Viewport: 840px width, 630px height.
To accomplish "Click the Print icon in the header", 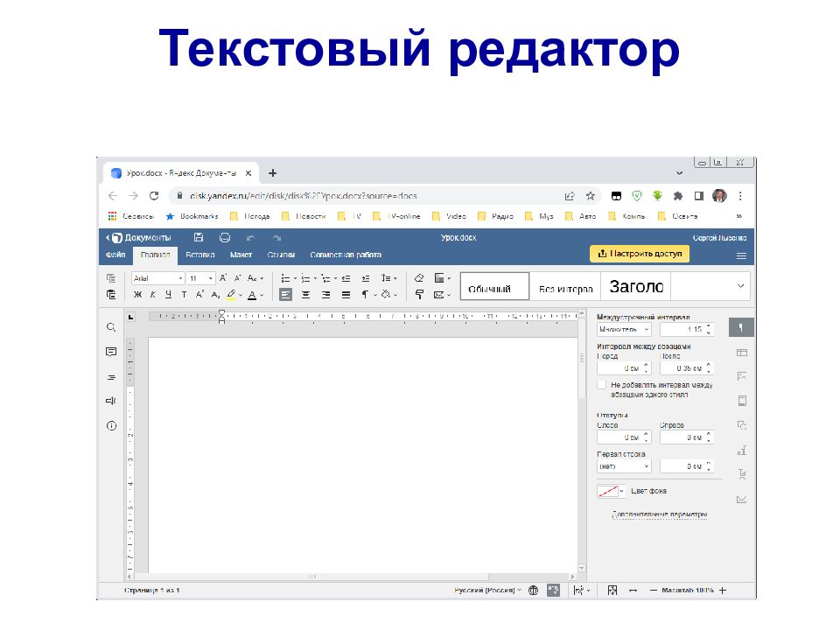I will 225,237.
